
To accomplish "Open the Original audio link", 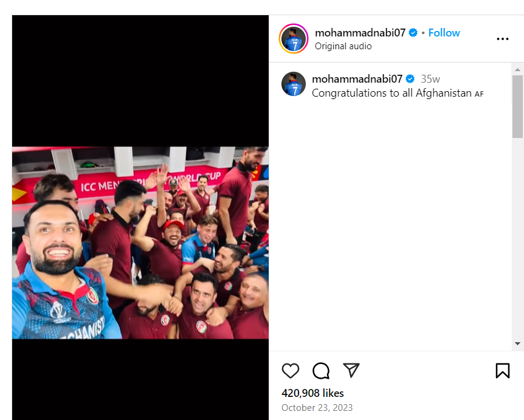I will 343,46.
